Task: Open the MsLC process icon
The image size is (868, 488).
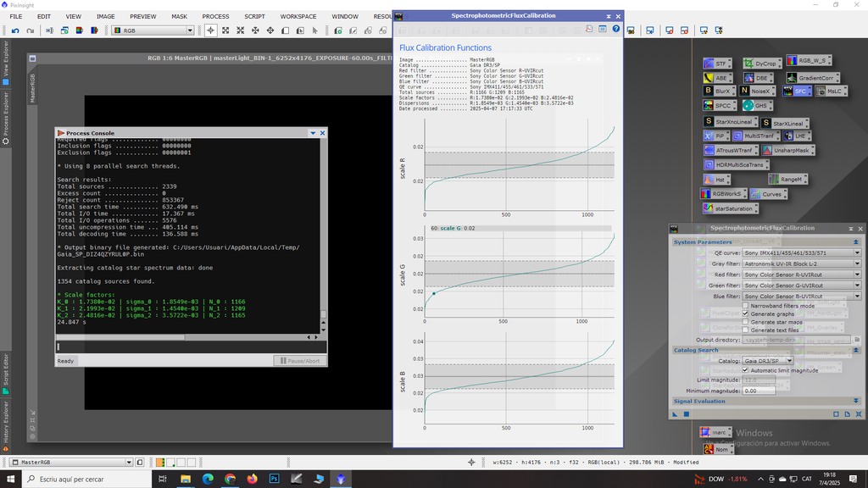Action: tap(831, 91)
